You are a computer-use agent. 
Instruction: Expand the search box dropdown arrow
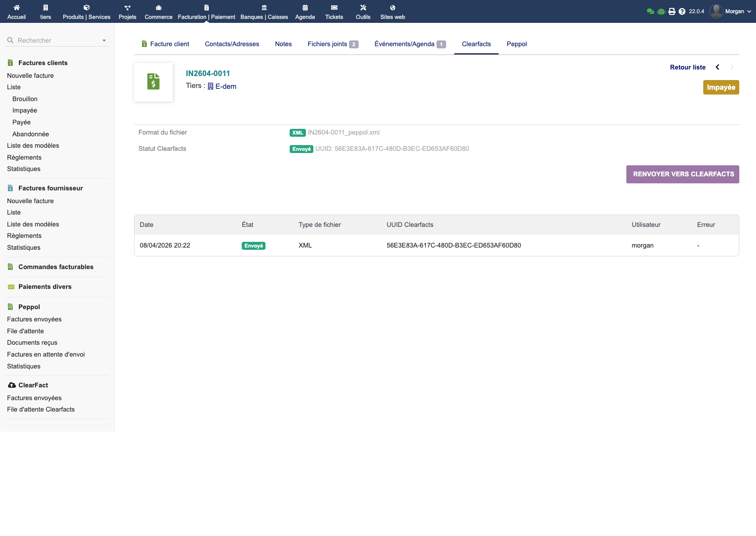pos(104,40)
